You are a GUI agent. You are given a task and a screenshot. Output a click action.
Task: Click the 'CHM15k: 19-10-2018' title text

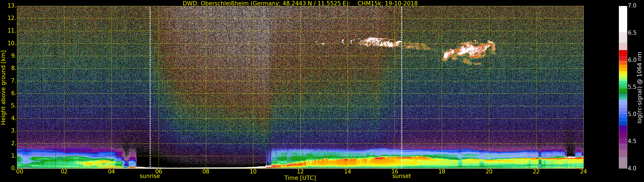387,3
